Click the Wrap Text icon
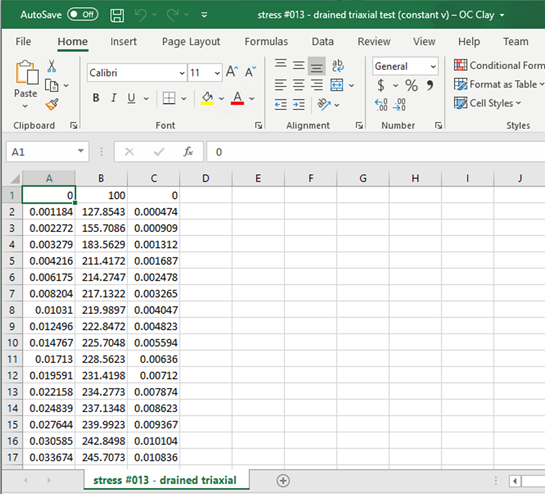Screen dimensions: 545x494 coord(337,66)
